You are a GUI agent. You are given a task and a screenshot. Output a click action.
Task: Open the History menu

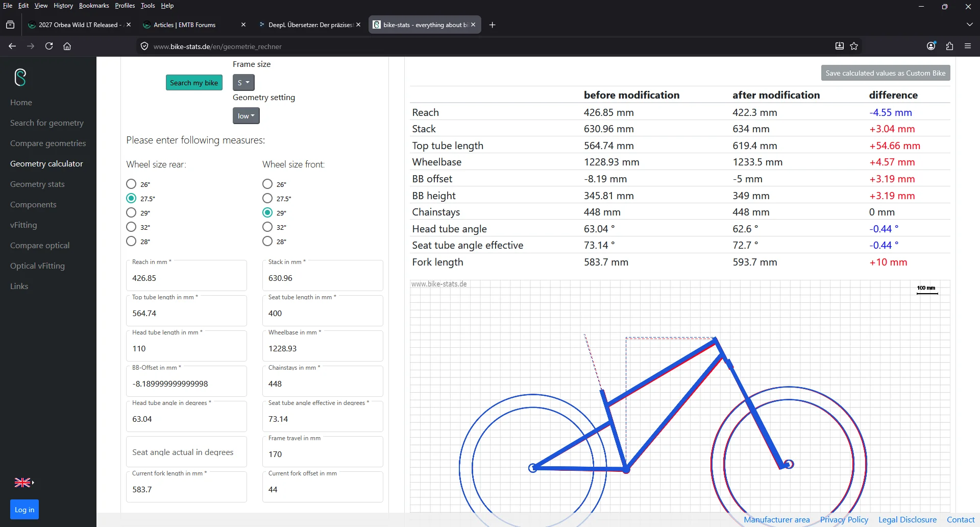63,6
